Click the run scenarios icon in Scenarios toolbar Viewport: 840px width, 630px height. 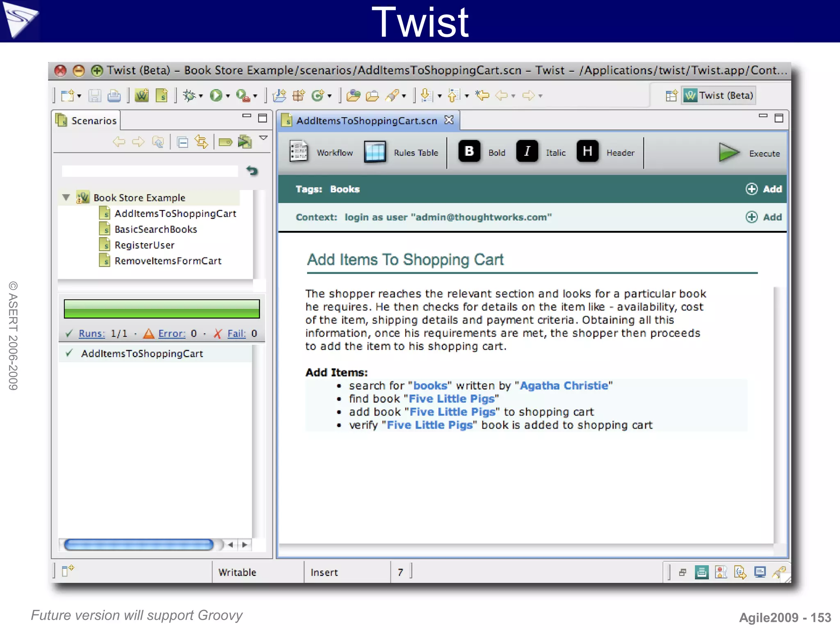(245, 142)
